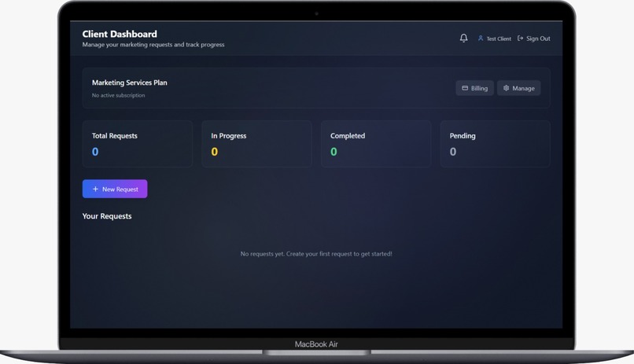
Task: Open Manage subscription settings
Action: tap(519, 88)
